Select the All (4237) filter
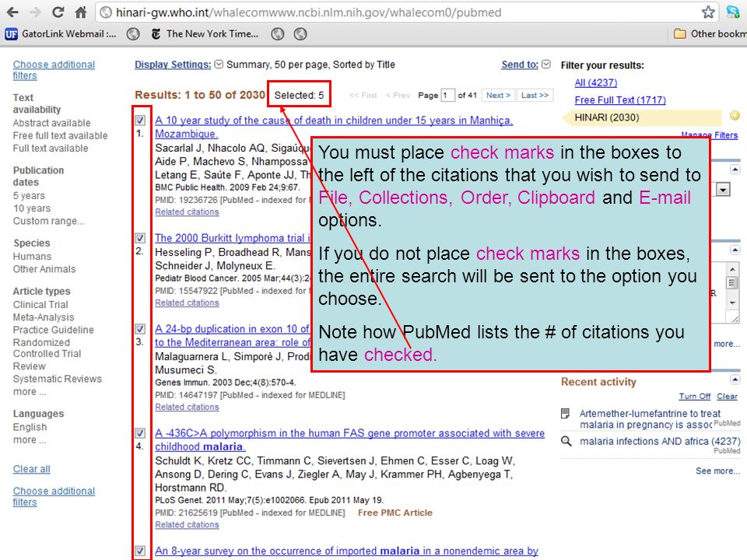This screenshot has height=560, width=747. (x=595, y=83)
